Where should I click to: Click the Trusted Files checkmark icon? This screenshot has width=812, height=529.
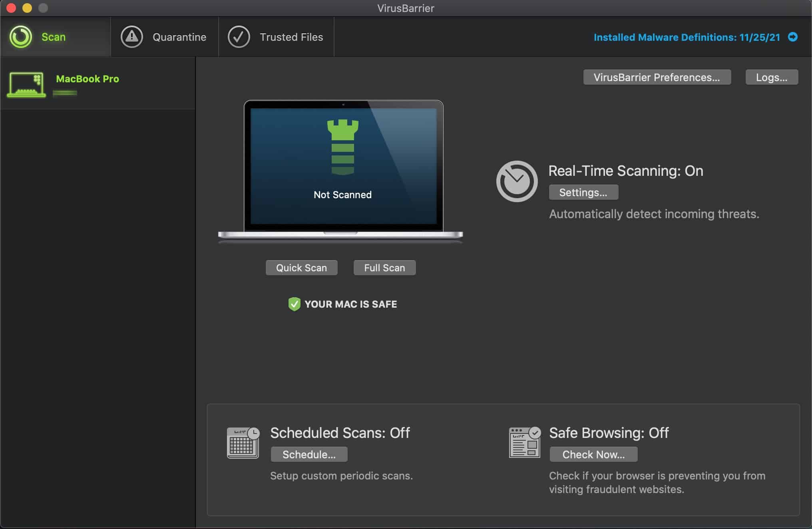coord(239,37)
